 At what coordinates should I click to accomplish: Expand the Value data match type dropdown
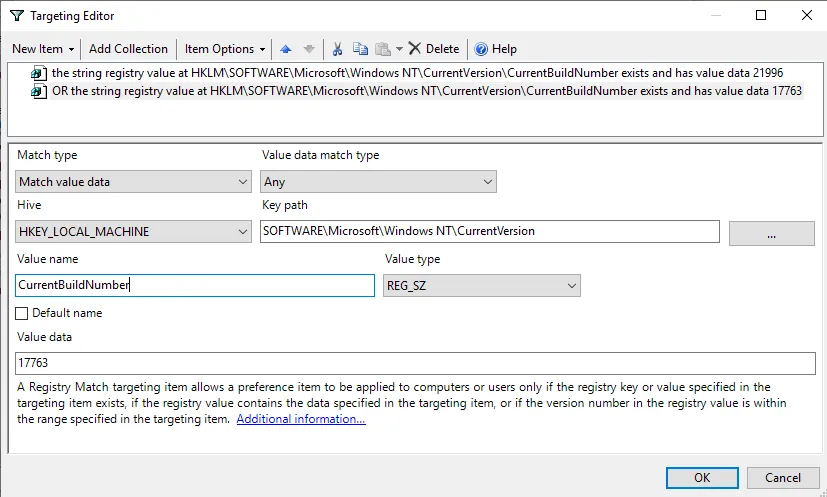tap(378, 181)
